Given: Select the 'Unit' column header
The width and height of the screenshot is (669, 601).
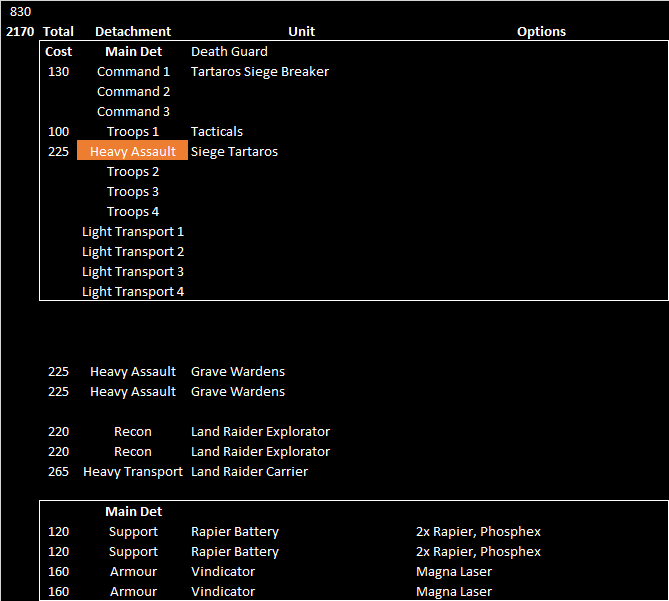Looking at the screenshot, I should [x=301, y=32].
